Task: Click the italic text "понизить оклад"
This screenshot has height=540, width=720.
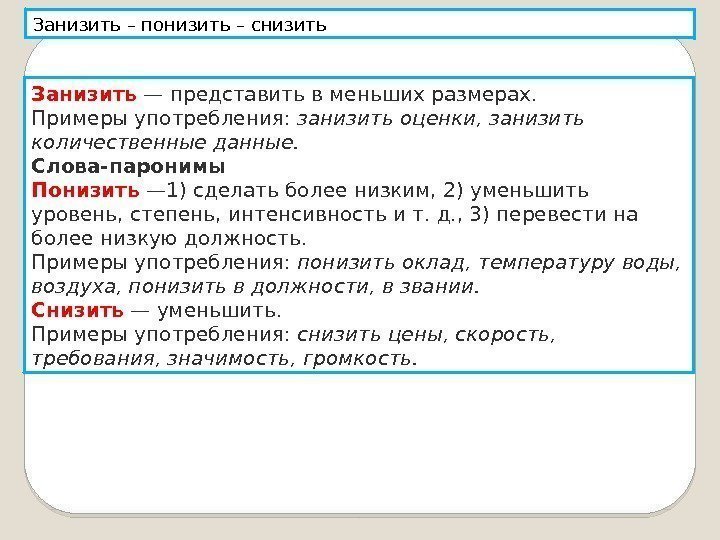Action: pos(381,263)
